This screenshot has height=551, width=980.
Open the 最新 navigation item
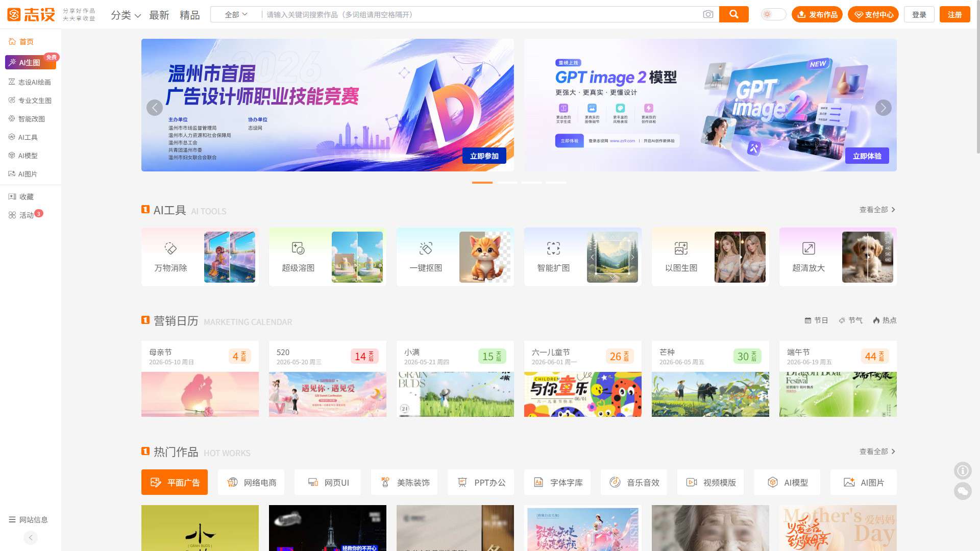159,15
